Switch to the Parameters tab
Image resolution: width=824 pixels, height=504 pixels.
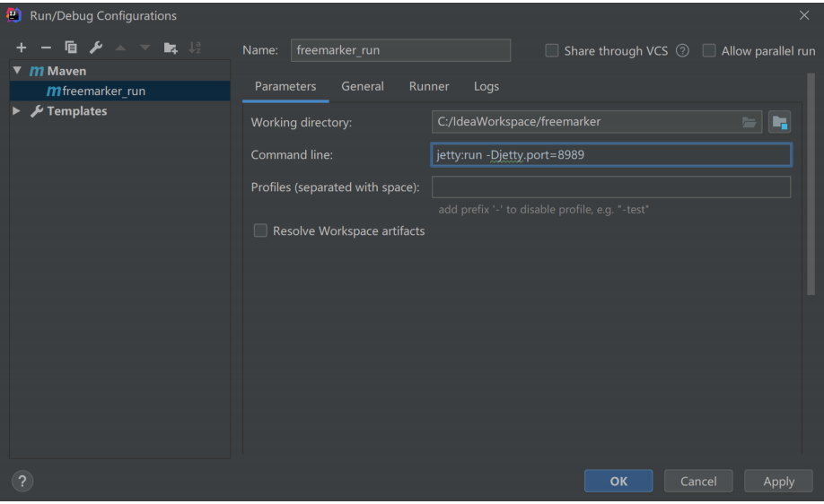(285, 86)
